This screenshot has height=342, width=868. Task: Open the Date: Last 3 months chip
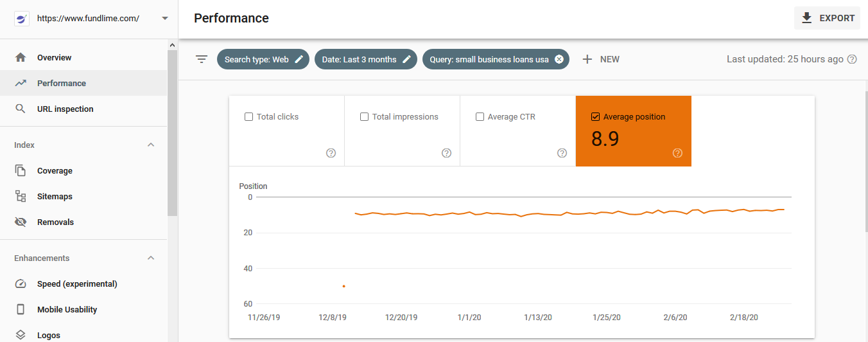pyautogui.click(x=366, y=59)
